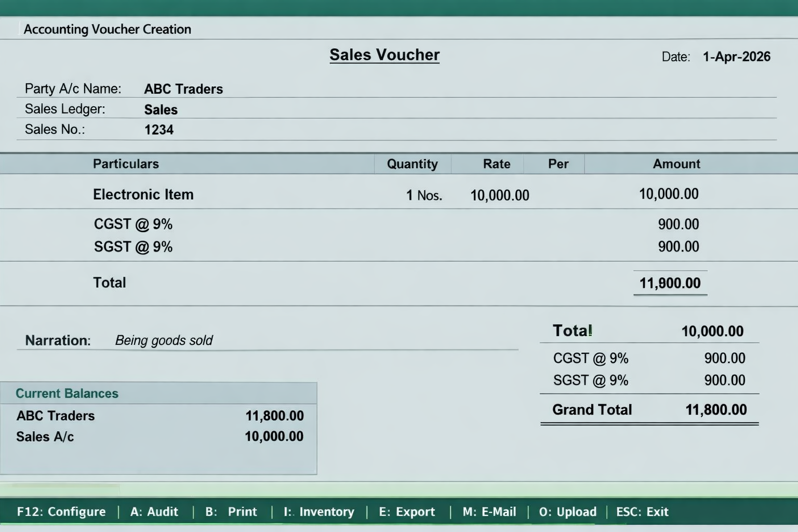Exit the voucher with ESC: Exit
Viewport: 798px width, 532px height.
coord(642,512)
